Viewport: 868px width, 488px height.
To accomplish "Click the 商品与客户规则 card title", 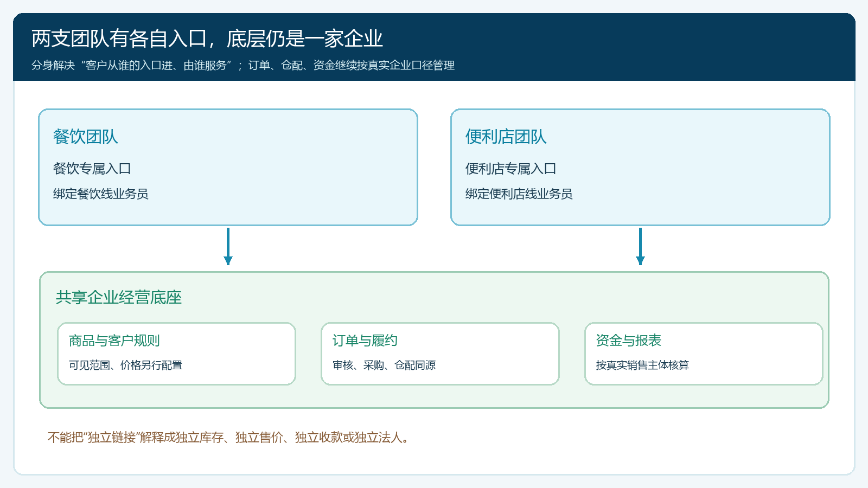I will 114,341.
